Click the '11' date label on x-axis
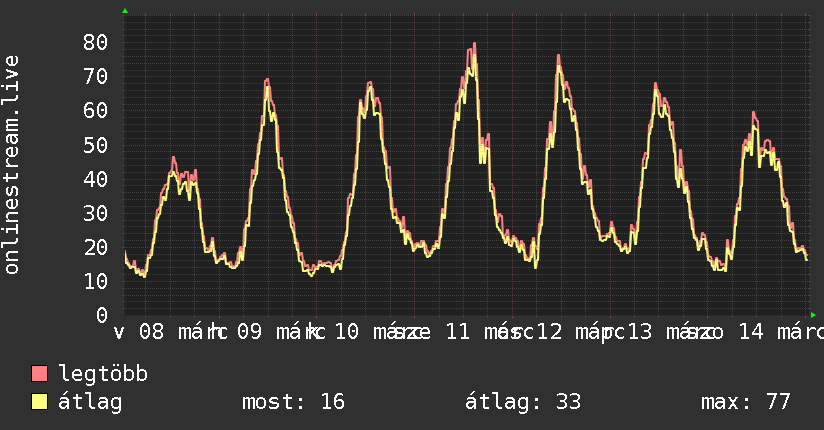Screen dimensions: 824x430 tap(457, 332)
